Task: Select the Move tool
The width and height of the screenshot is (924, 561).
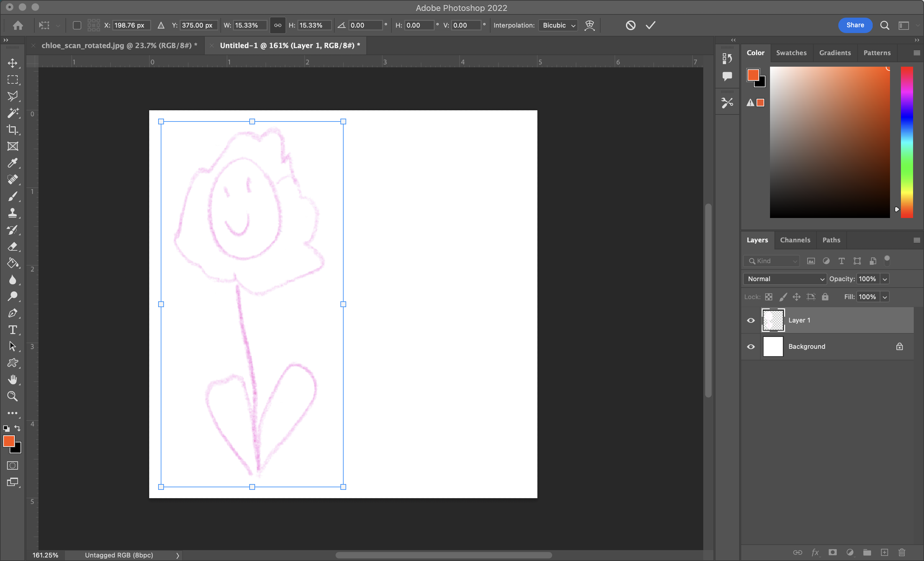Action: pos(13,63)
